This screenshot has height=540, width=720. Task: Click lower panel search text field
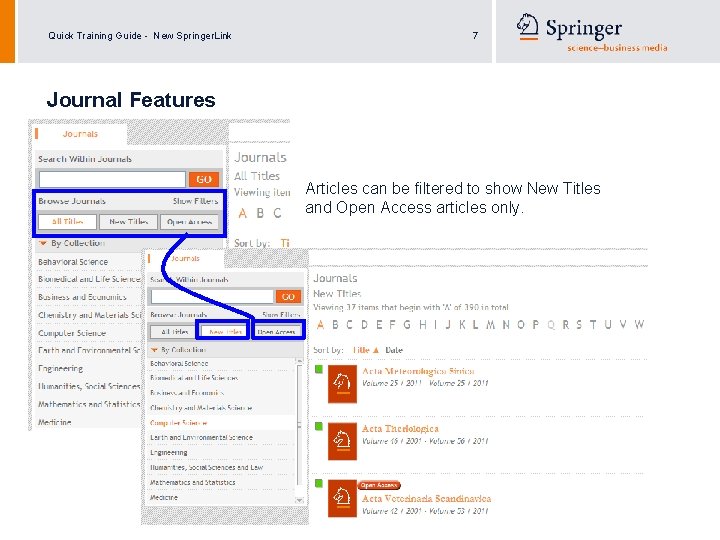(x=212, y=297)
